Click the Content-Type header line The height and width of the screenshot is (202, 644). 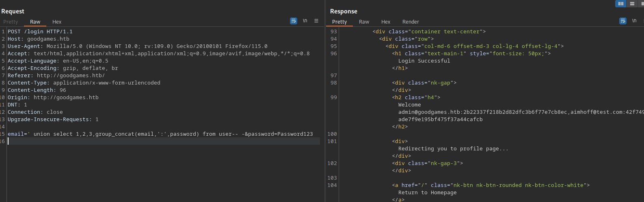[x=84, y=83]
